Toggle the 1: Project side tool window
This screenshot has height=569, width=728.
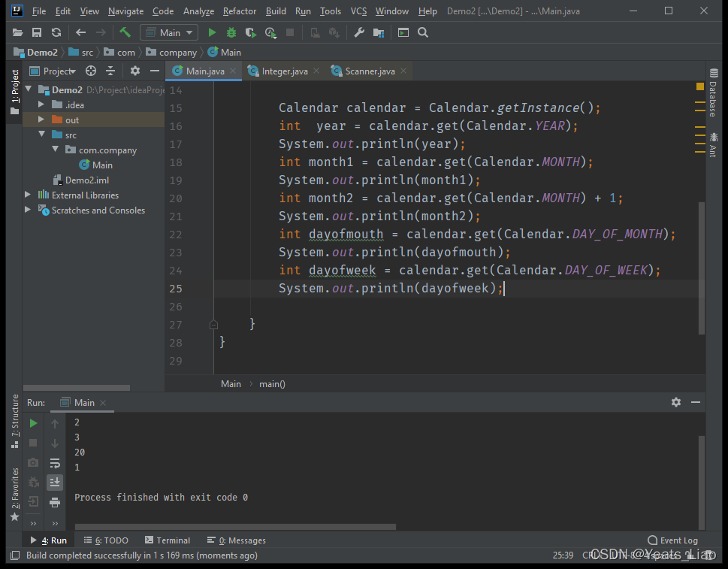click(x=15, y=91)
